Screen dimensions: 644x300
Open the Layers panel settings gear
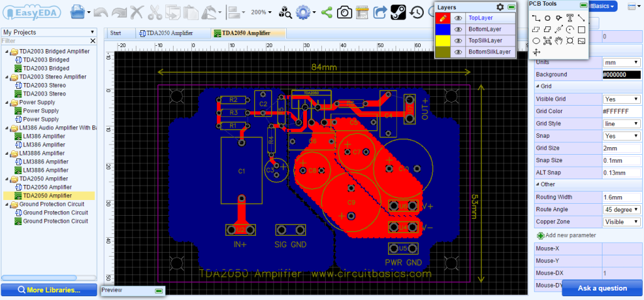point(500,7)
